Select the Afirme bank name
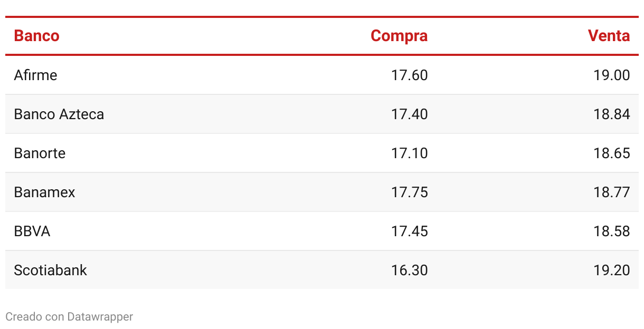This screenshot has height=329, width=644. (x=35, y=75)
